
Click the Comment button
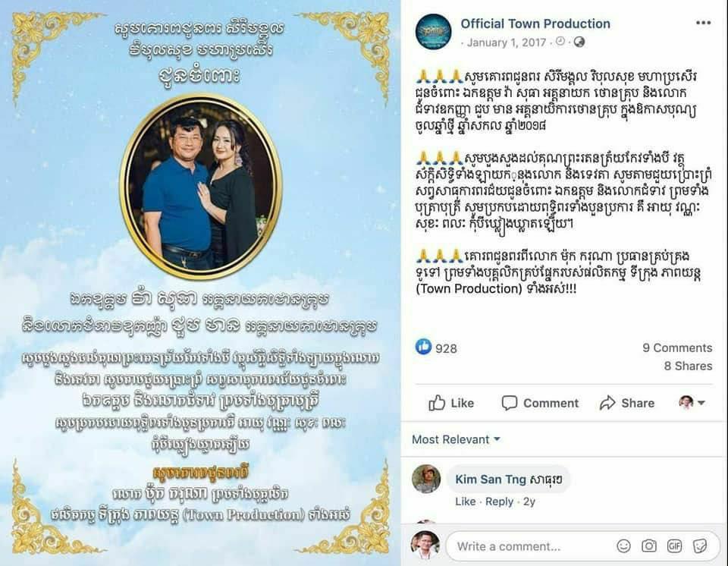pos(540,403)
